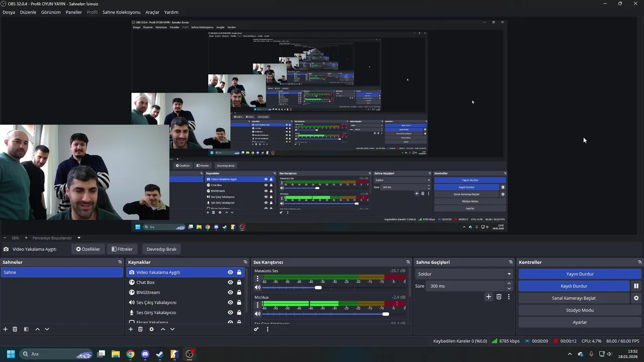
Task: Mute Masaüstü Ses speaker
Action: coord(258,288)
